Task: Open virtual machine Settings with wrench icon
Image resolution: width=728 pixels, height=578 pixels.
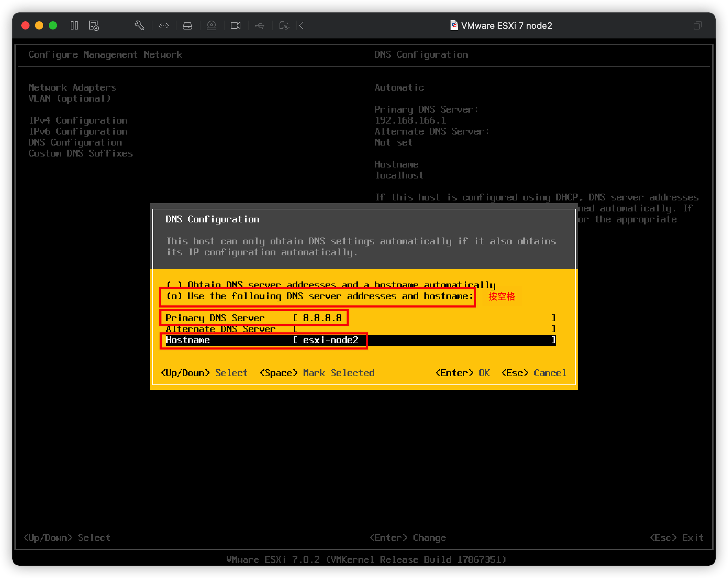Action: click(139, 25)
